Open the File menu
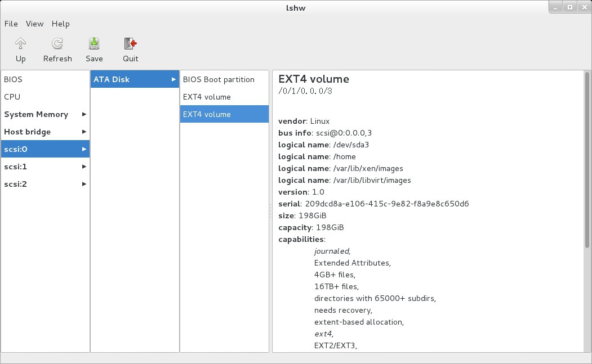Viewport: 592px width, 364px height. 11,24
